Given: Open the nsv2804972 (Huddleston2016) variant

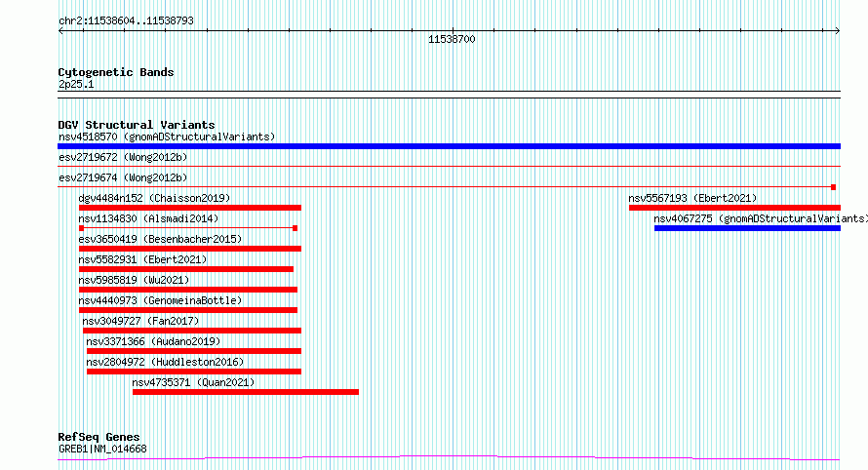Looking at the screenshot, I should click(194, 372).
